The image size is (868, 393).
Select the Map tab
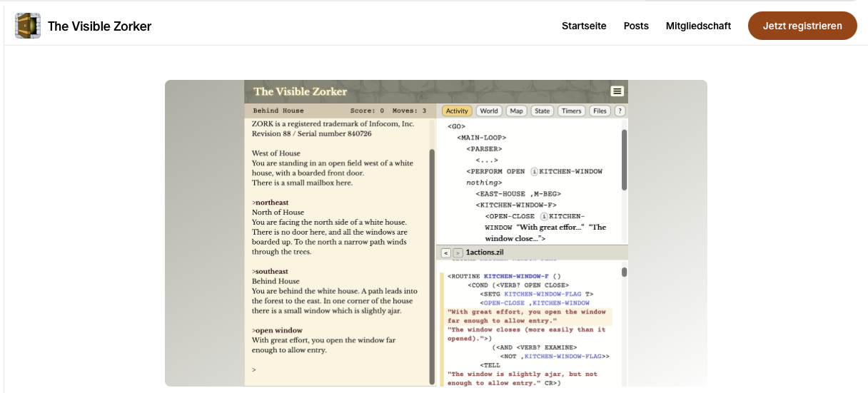[516, 111]
